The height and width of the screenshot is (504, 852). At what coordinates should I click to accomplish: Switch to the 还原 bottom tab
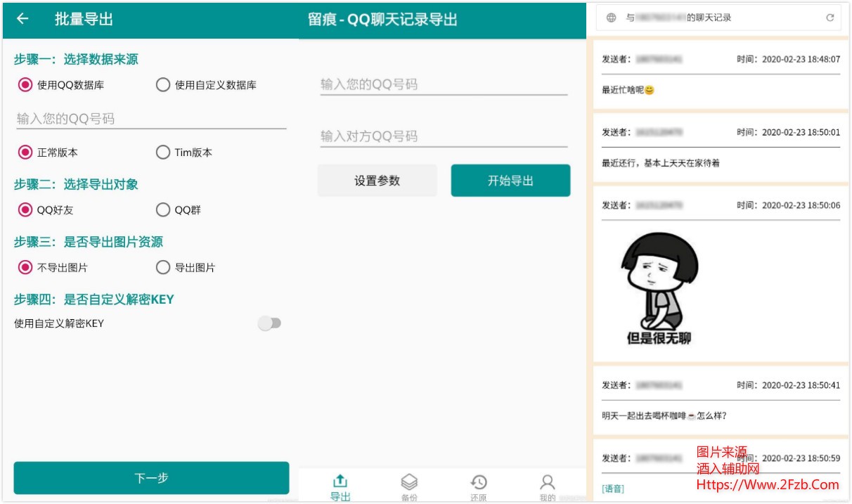pyautogui.click(x=478, y=487)
